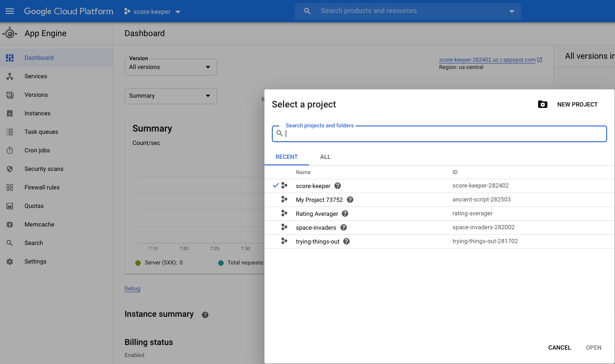
Task: Click the CANCEL button
Action: (559, 347)
